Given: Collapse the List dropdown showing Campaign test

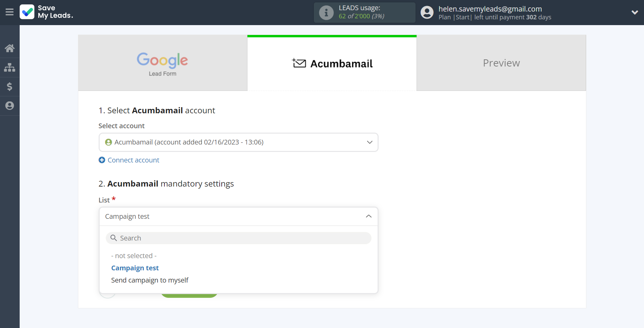Looking at the screenshot, I should click(x=238, y=216).
